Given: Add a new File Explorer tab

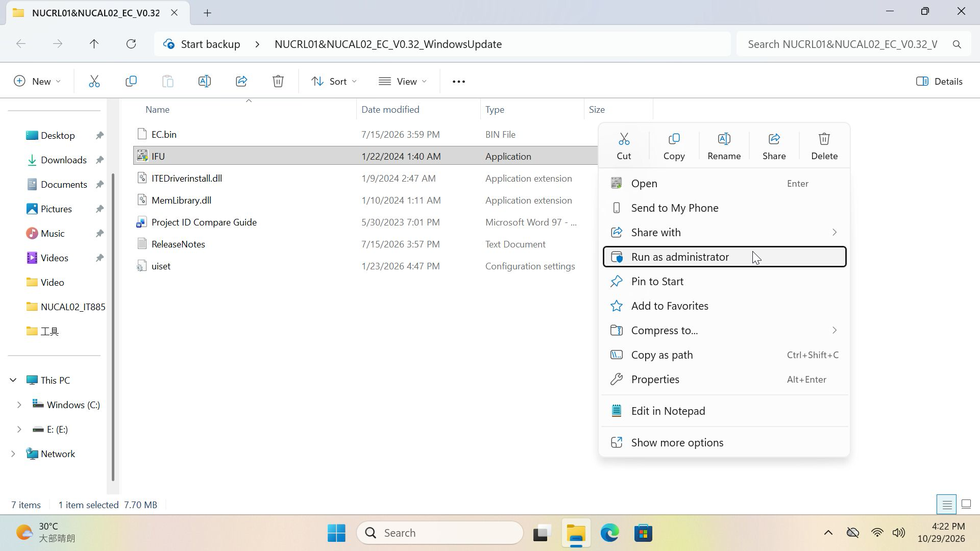Looking at the screenshot, I should tap(207, 13).
